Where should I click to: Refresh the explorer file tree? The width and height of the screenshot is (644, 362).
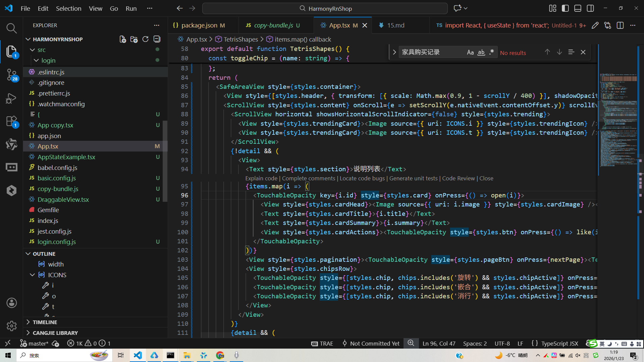pyautogui.click(x=145, y=39)
